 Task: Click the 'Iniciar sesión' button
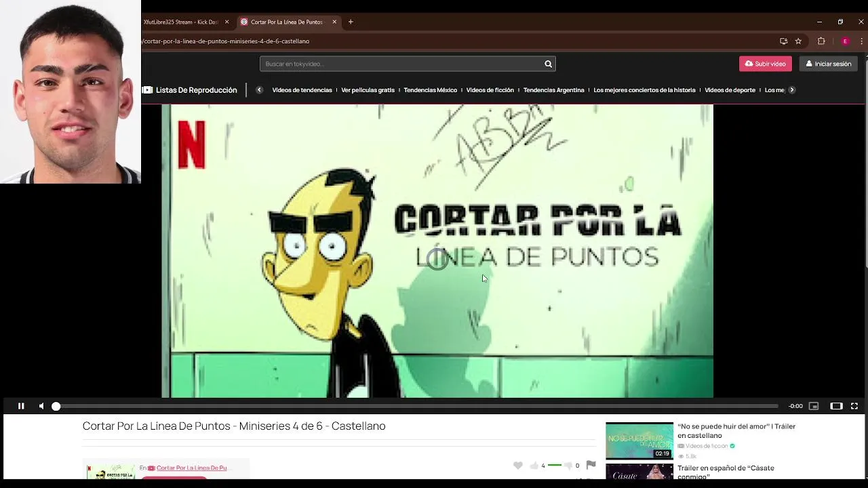829,64
